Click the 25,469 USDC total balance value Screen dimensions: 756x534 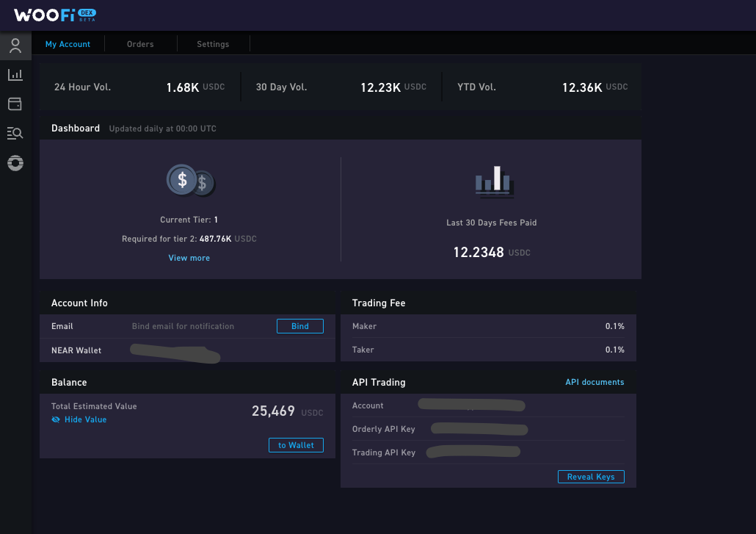pos(273,411)
